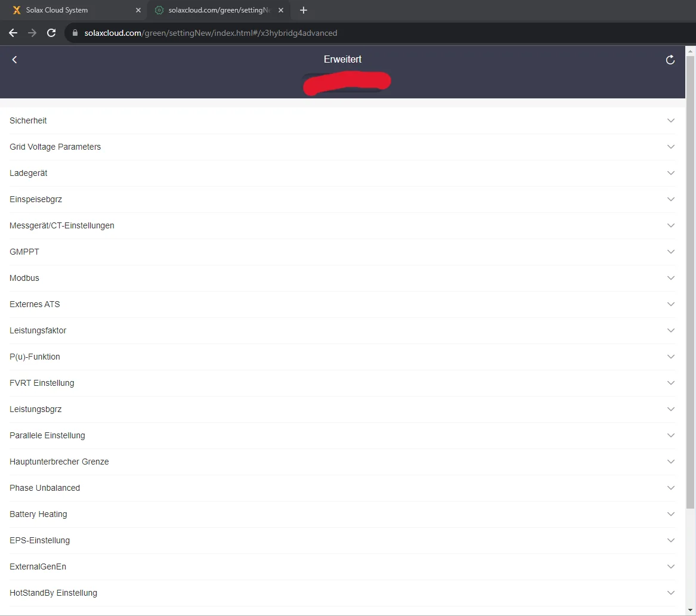Expand Grid Voltage Parameters chevron
Image resolution: width=696 pixels, height=616 pixels.
point(670,147)
